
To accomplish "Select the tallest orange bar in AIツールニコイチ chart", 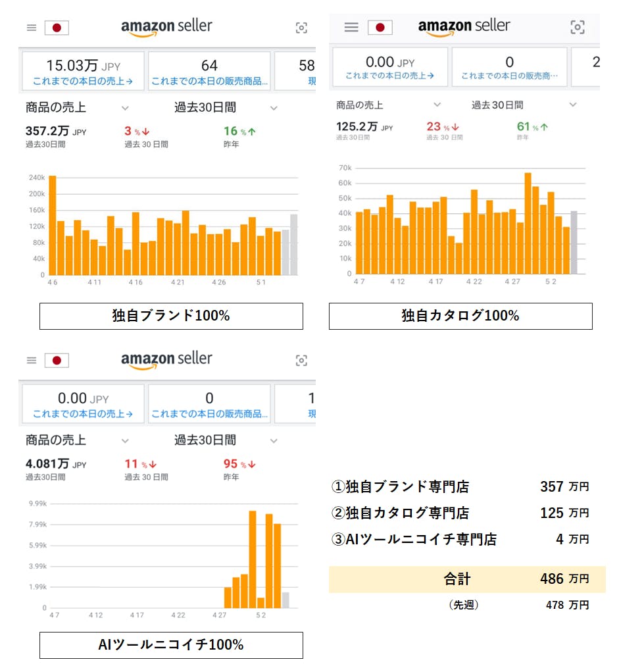I will [x=252, y=559].
